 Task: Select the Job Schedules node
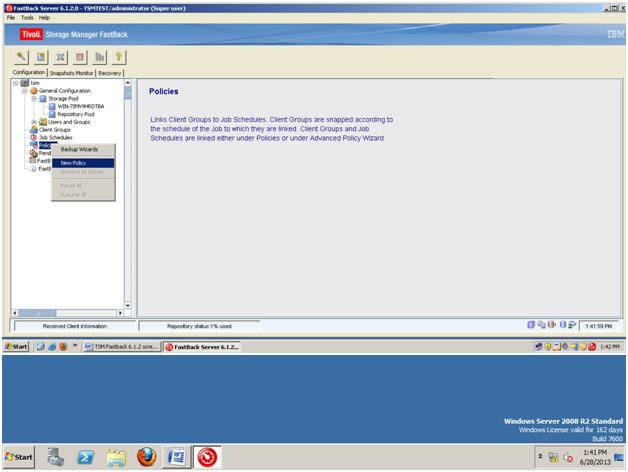tap(56, 137)
